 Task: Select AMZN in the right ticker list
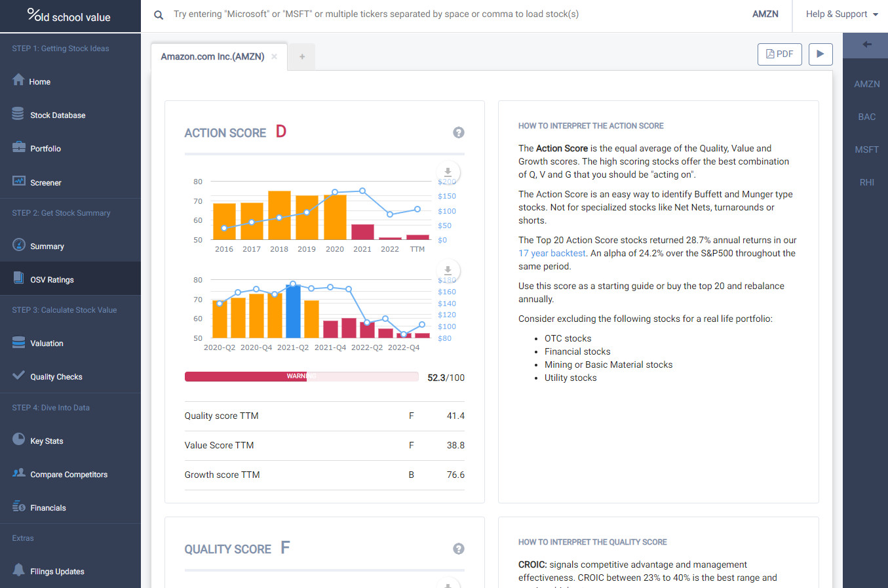[866, 84]
